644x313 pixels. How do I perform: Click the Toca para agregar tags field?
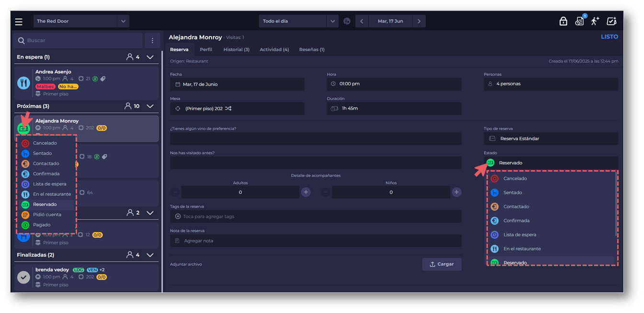(316, 216)
